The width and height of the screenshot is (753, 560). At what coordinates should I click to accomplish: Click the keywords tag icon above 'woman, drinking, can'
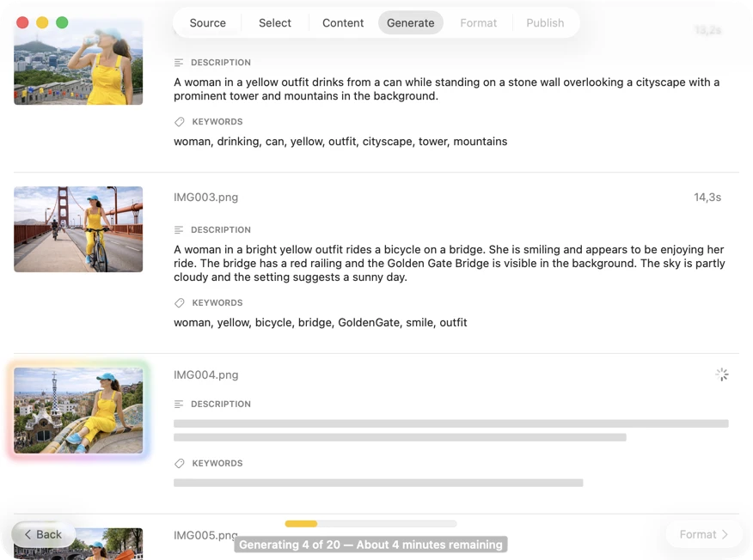pyautogui.click(x=179, y=122)
